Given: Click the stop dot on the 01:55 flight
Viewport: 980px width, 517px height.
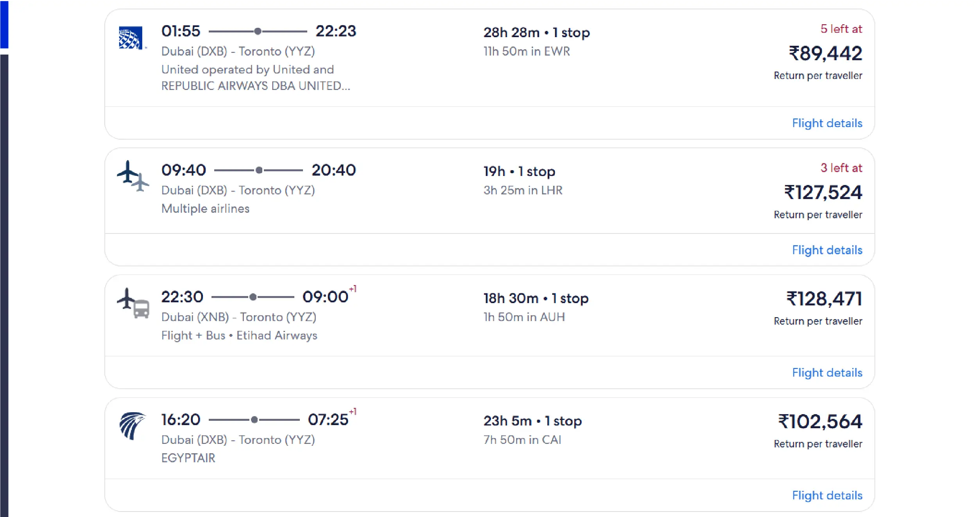Looking at the screenshot, I should coord(258,31).
